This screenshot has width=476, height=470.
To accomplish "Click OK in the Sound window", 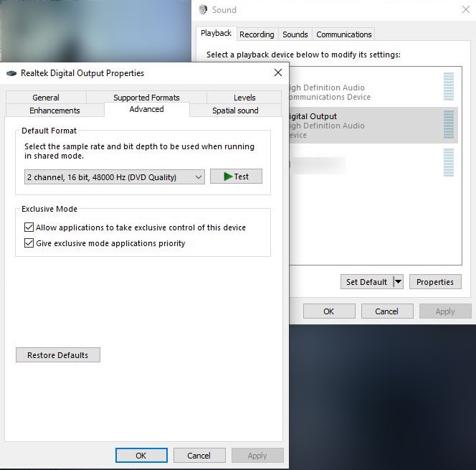I will 329,311.
